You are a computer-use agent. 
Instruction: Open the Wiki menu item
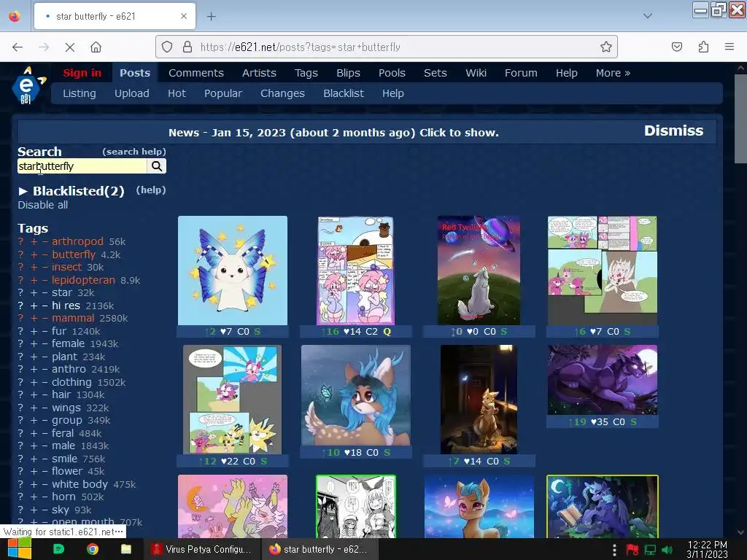476,73
